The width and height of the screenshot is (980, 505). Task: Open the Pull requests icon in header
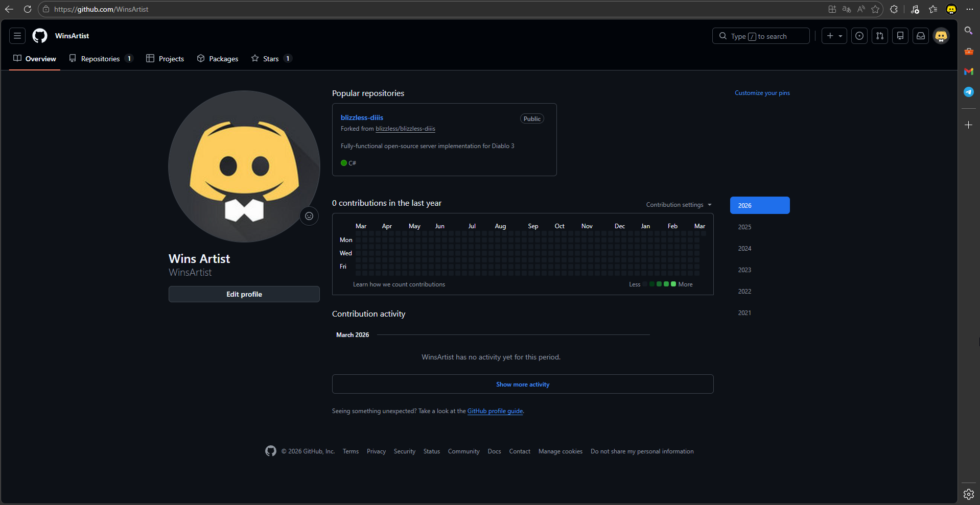(x=880, y=36)
